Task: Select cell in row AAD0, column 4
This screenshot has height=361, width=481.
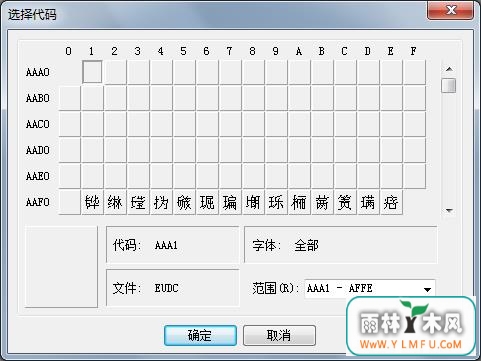Action: coord(161,150)
